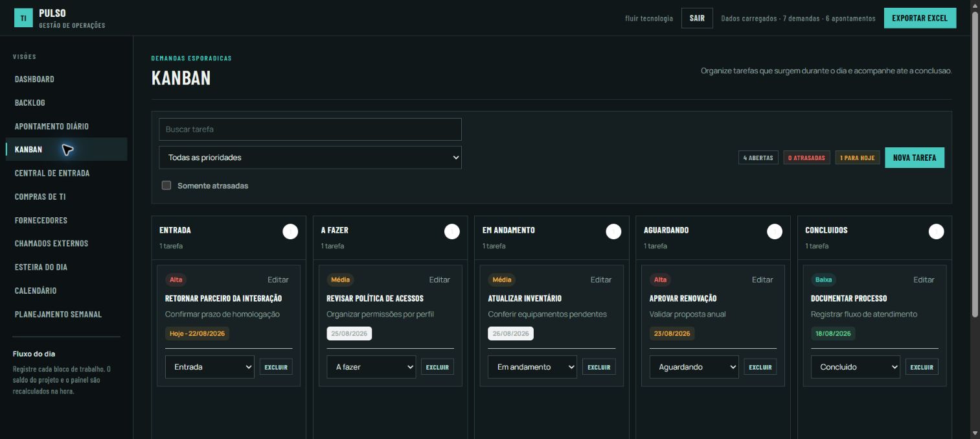980x439 pixels.
Task: Click the count badge in Aguardando column
Action: 775,231
